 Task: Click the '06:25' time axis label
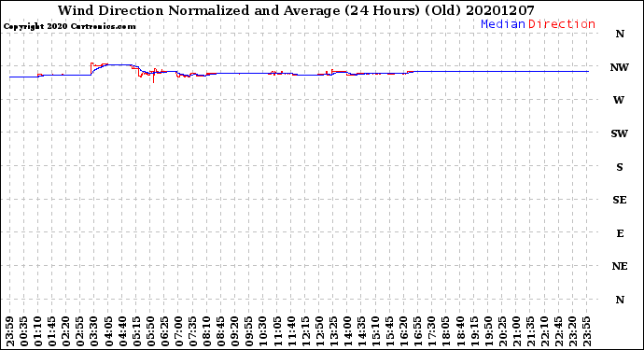point(164,331)
